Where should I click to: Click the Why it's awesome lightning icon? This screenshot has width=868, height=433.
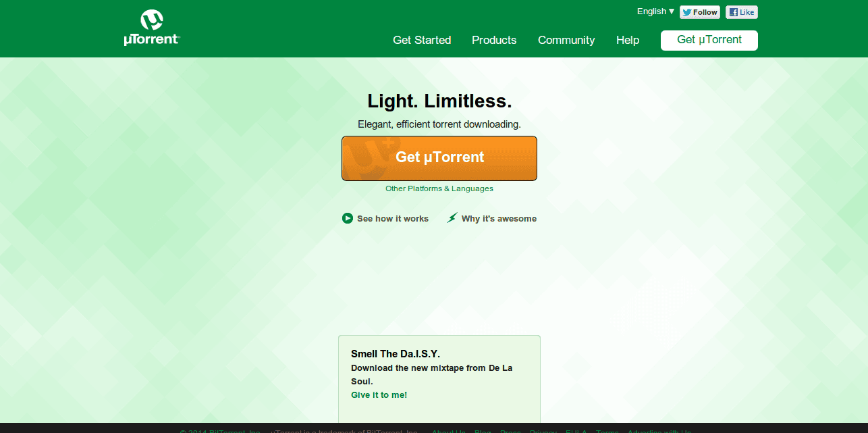coord(452,218)
